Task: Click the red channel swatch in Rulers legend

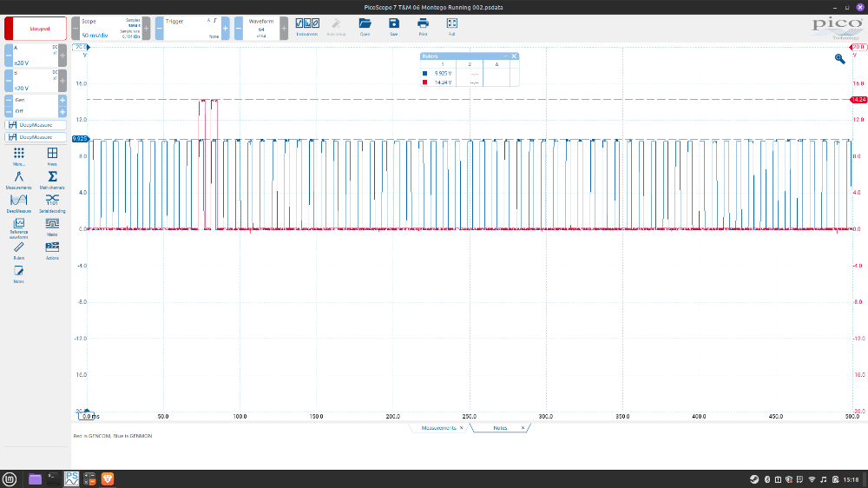Action: coord(424,82)
